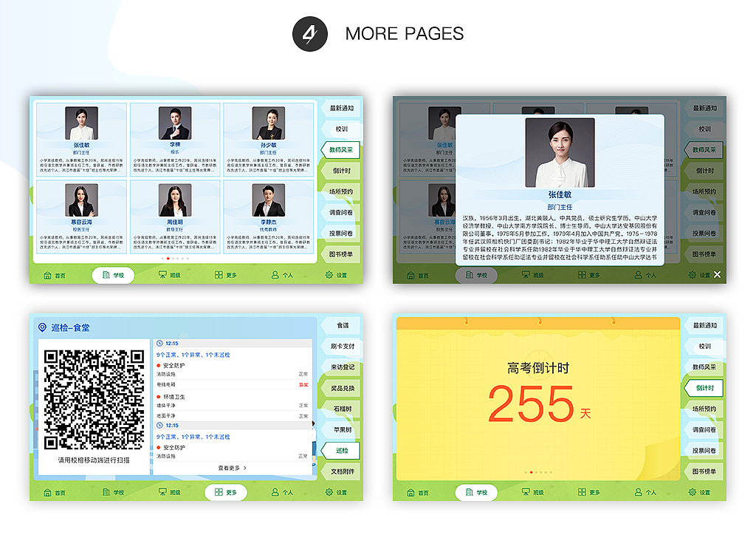Click the red active page dot under the 255 countdown
Screen dimensions: 756x535
[x=532, y=472]
